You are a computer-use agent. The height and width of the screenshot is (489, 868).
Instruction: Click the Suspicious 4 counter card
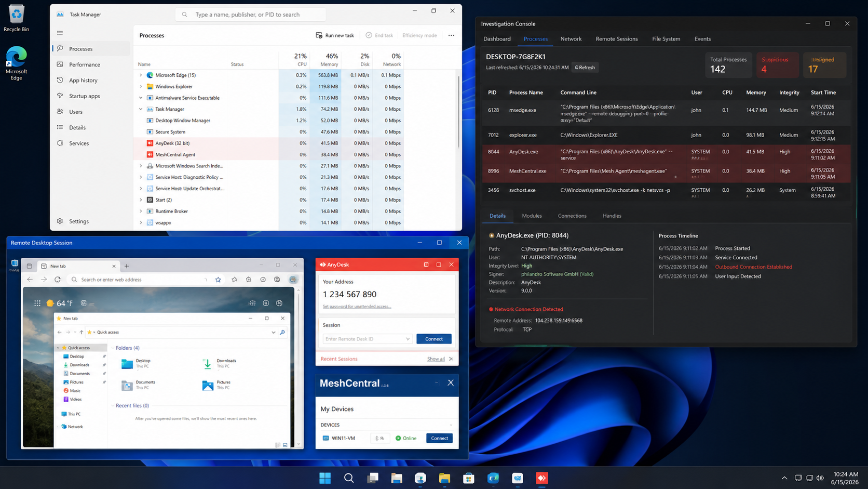777,65
